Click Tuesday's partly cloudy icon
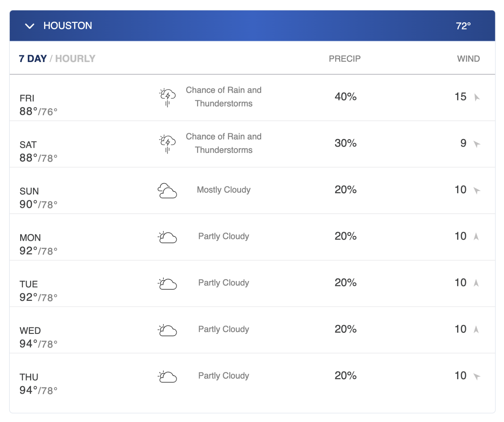The image size is (504, 422). tap(167, 284)
